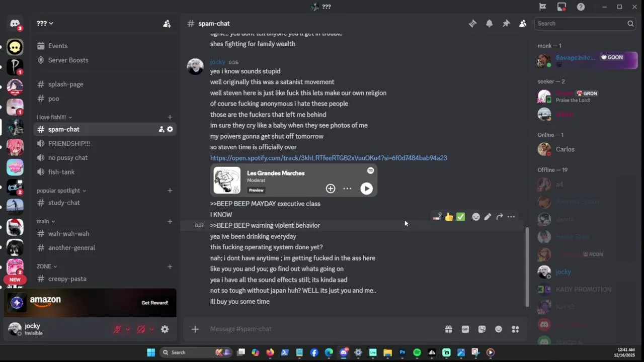644x362 pixels.
Task: Expand headphone output options chevron
Action: point(151,329)
